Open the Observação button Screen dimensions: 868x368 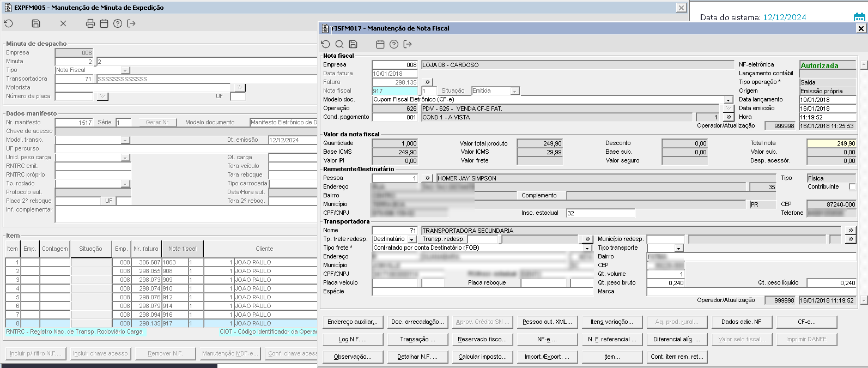[353, 357]
